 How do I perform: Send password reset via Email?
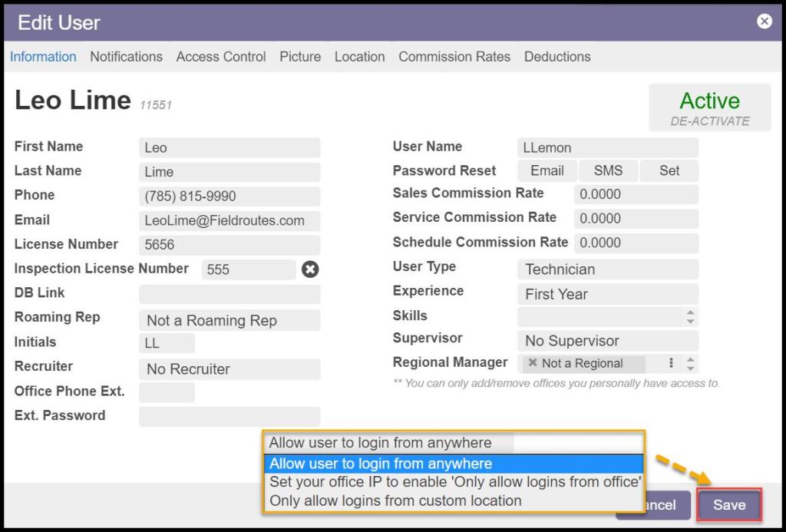tap(547, 170)
